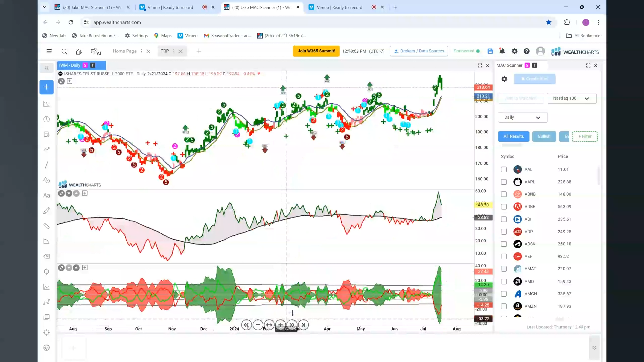The image size is (644, 362).
Task: Collapse the left drawing toolbar
Action: pos(47,68)
